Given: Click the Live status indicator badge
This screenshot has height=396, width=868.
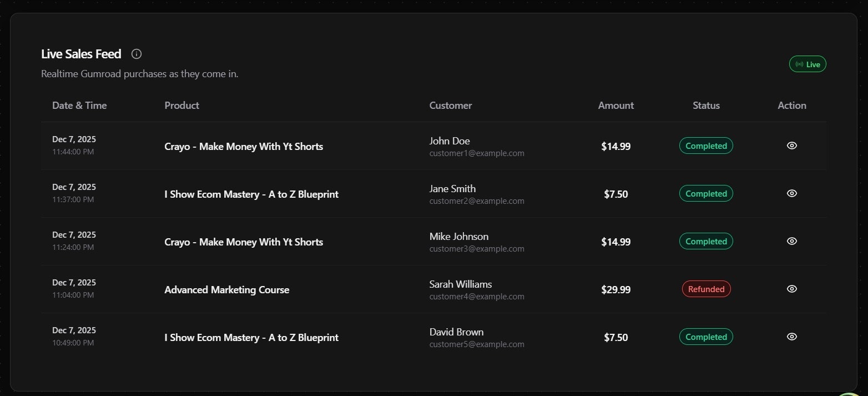Looking at the screenshot, I should [808, 64].
